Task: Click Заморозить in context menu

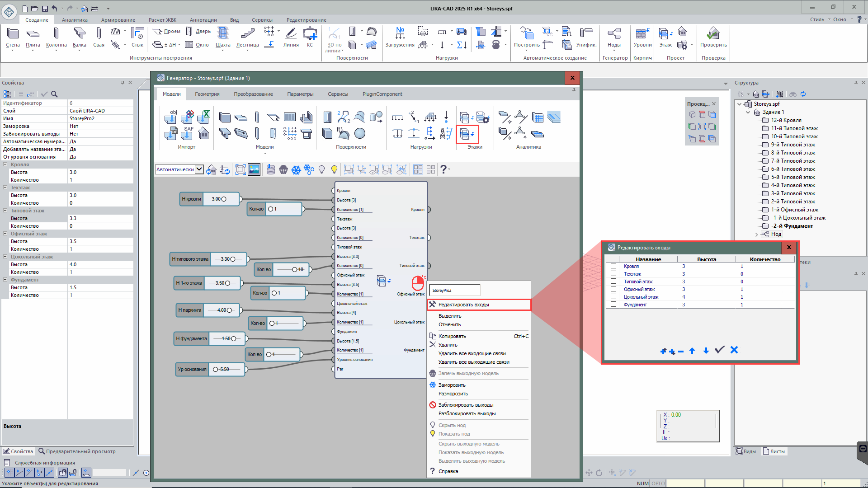Action: click(452, 385)
